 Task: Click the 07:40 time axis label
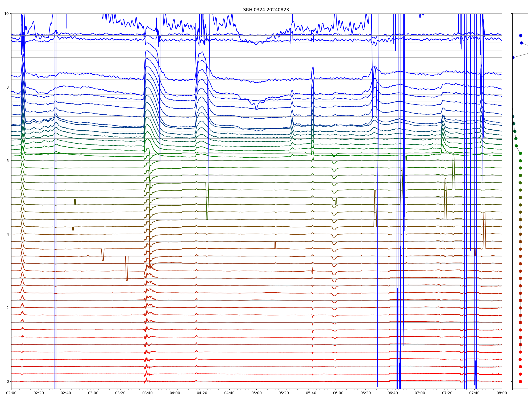474,393
